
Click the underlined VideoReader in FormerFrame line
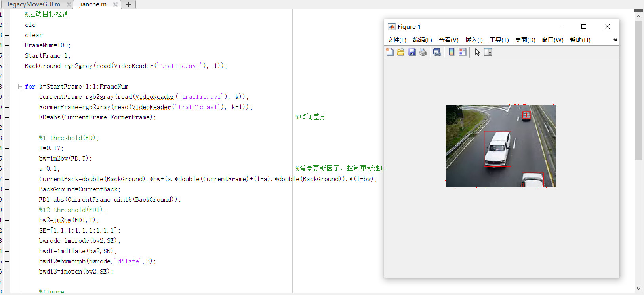click(151, 107)
